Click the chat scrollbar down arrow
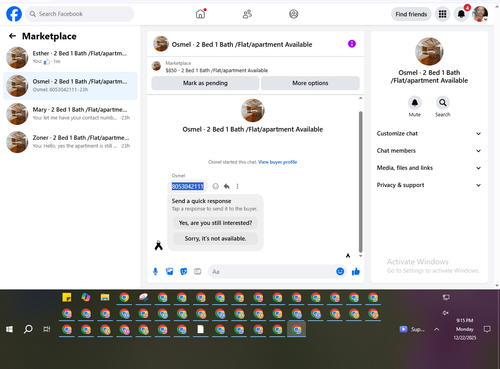 pyautogui.click(x=360, y=256)
